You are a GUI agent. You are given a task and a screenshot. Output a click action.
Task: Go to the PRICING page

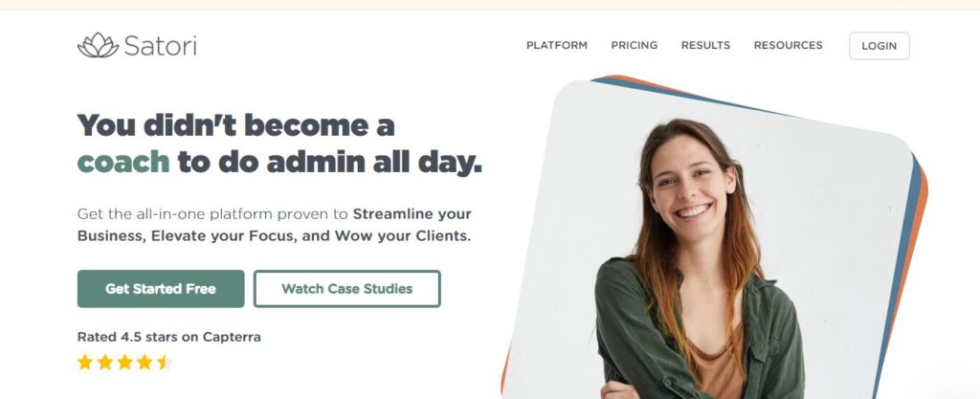pos(635,46)
